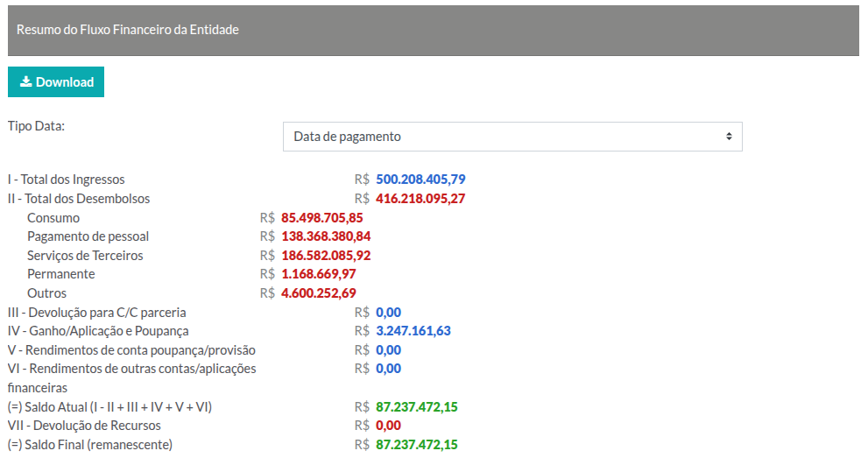The height and width of the screenshot is (458, 868).
Task: Click the Outros amount 4.600.252,69
Action: (x=318, y=293)
